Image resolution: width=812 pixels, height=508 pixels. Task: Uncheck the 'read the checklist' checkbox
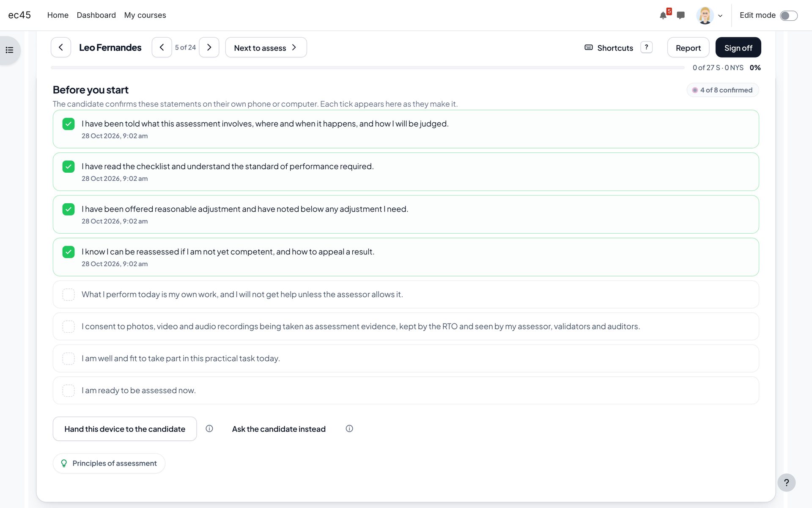point(69,167)
